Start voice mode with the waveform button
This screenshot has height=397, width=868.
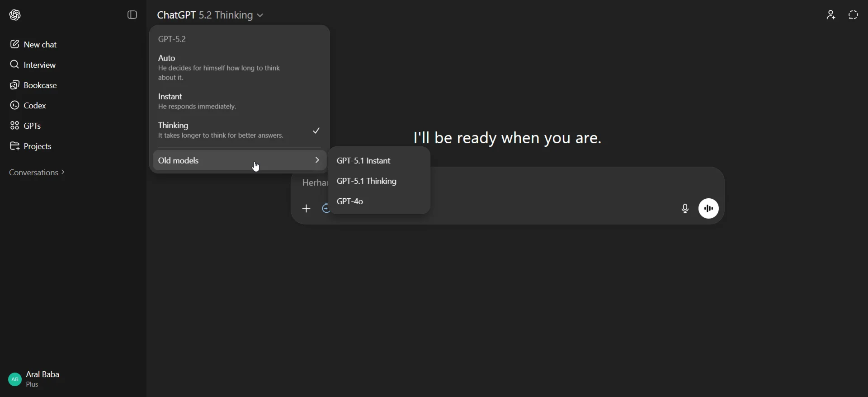pos(709,209)
